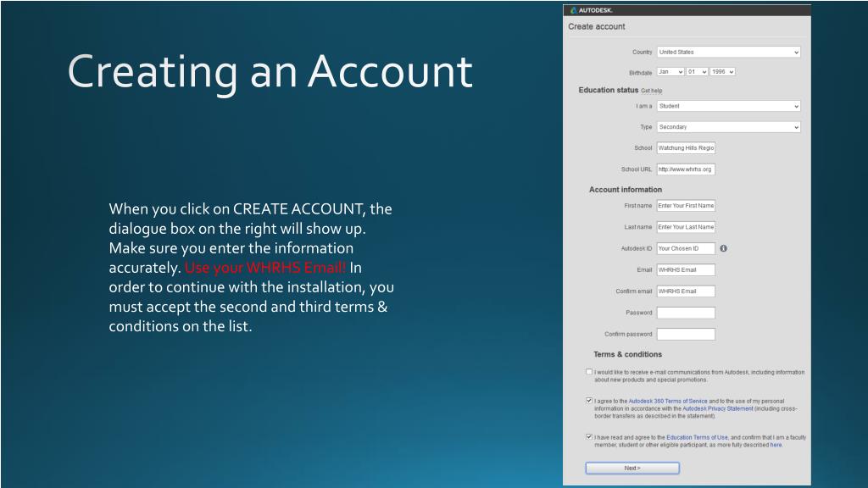Toggle Education Terms of Use checkbox

pos(589,436)
